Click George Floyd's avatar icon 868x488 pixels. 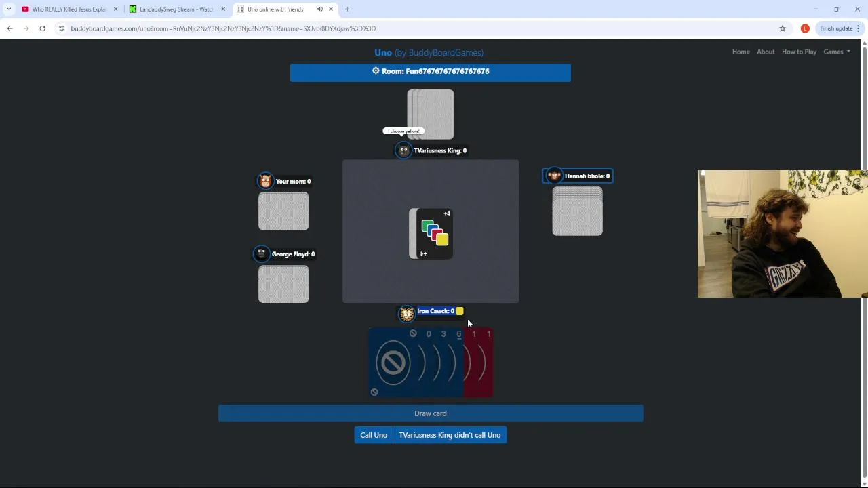(262, 254)
